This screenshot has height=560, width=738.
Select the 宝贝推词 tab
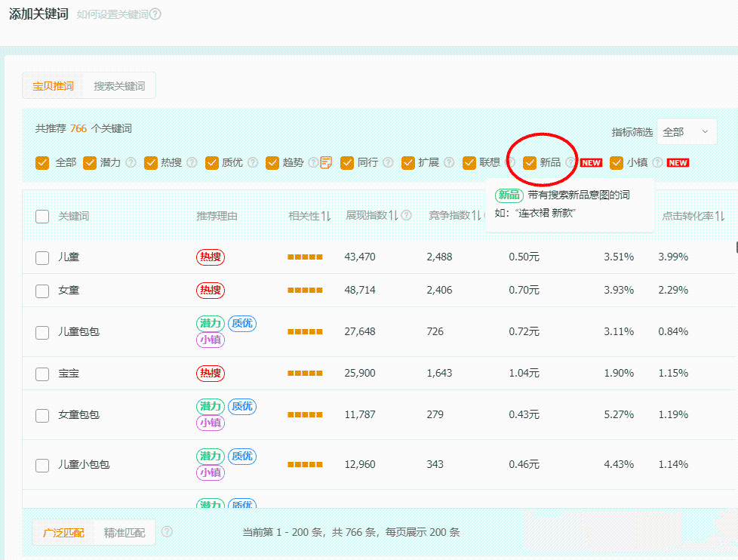tap(53, 86)
